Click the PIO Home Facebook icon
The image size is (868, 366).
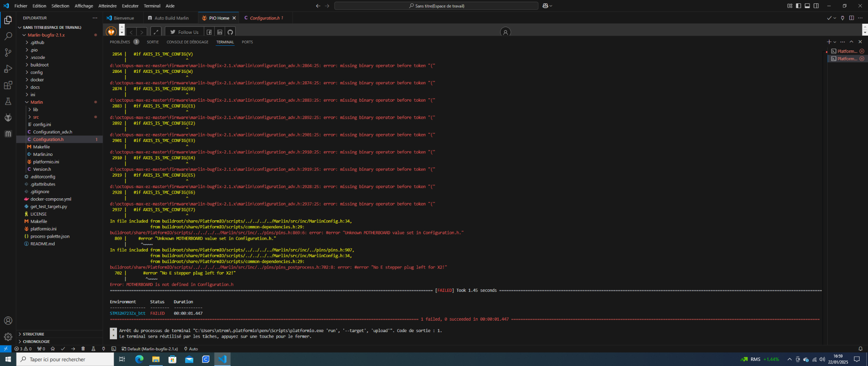click(209, 32)
